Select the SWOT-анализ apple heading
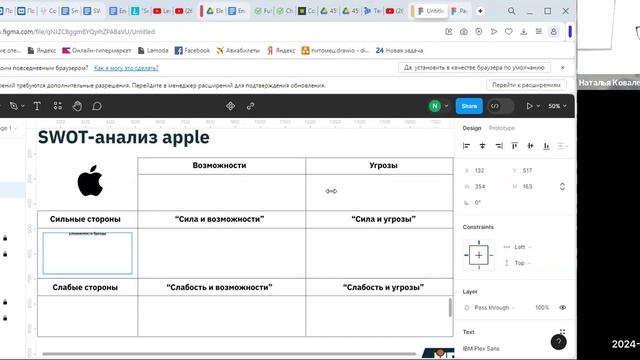Viewport: 640px width, 360px height. click(124, 138)
